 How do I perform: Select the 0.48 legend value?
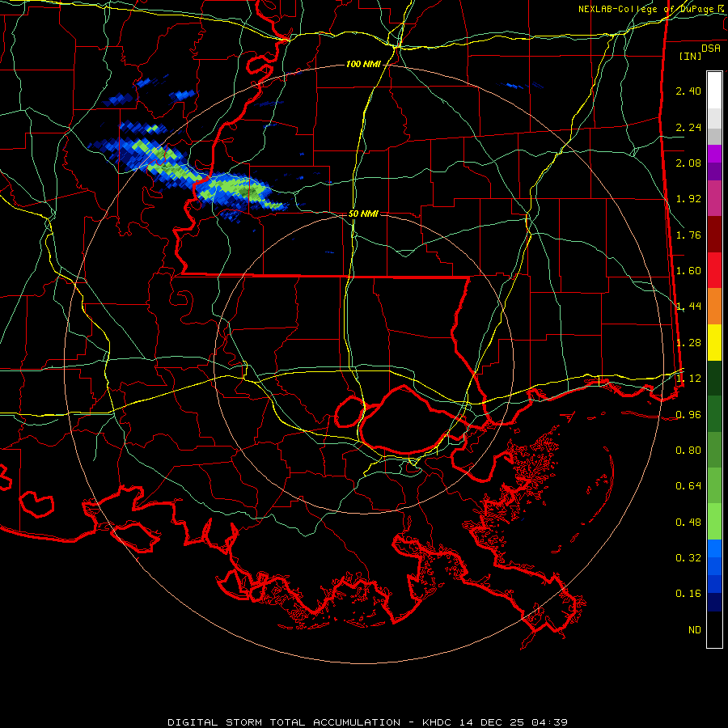[x=688, y=523]
